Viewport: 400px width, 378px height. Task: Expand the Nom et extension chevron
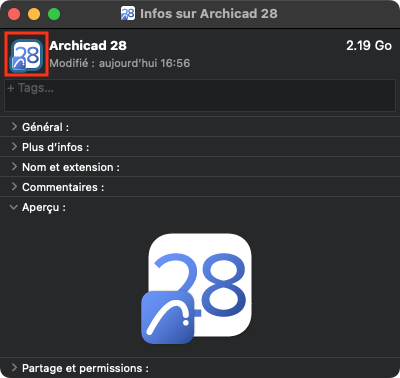(14, 167)
